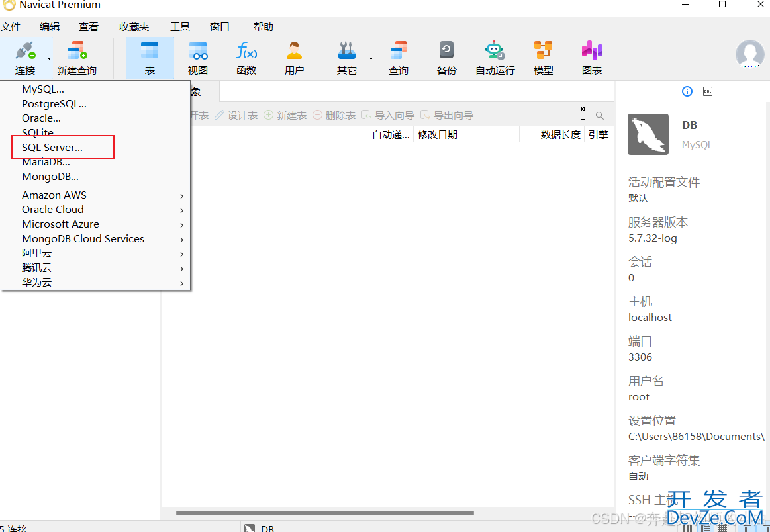Viewport: 770px width, 532px height.
Task: Open the 用户 users icon
Action: tap(294, 50)
